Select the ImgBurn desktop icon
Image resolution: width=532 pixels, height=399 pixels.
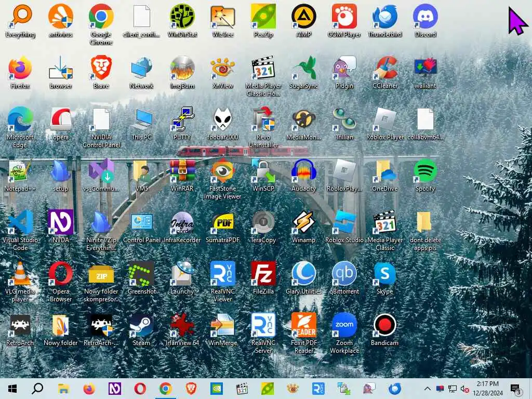[182, 72]
